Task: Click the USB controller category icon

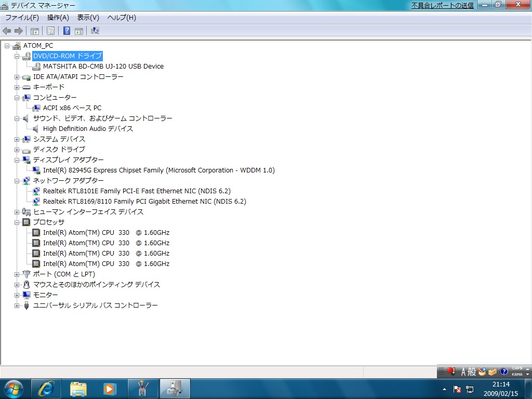Action: click(x=26, y=305)
